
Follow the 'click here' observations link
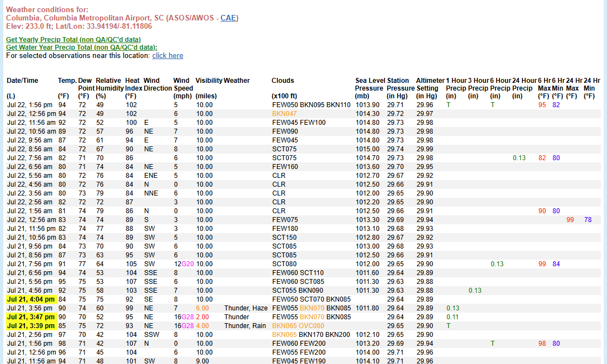(167, 55)
